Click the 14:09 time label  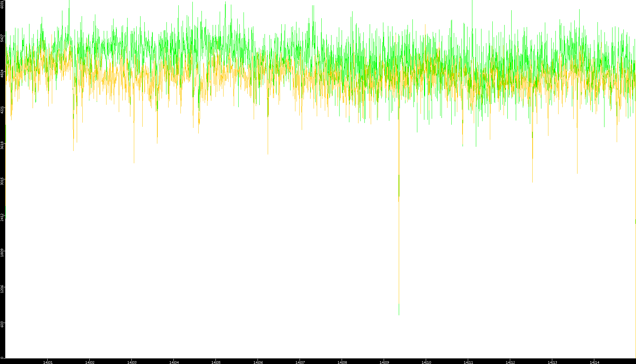click(384, 362)
